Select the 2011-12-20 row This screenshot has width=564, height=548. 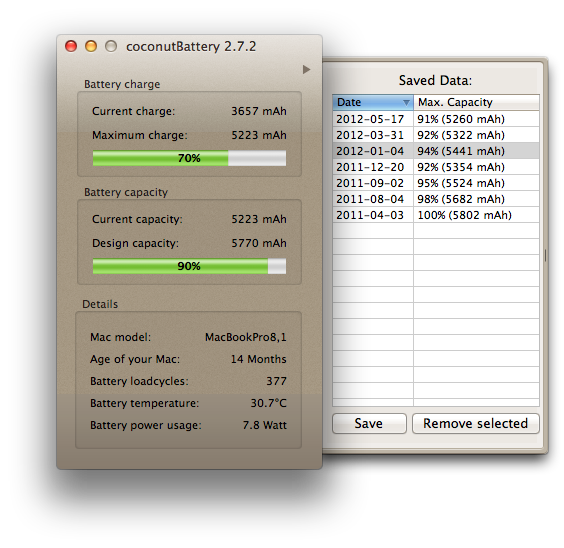coord(436,167)
